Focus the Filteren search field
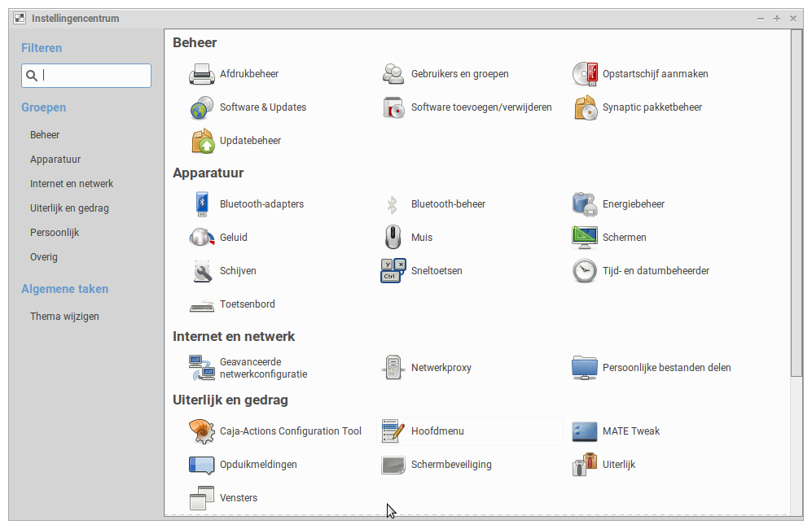Screen dimensions: 812x529 (x=86, y=76)
